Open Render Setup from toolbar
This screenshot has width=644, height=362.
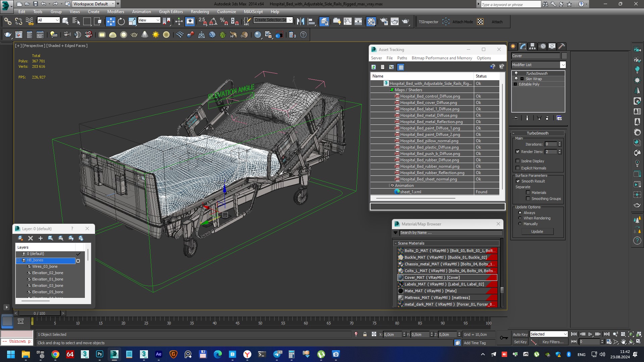point(384,21)
